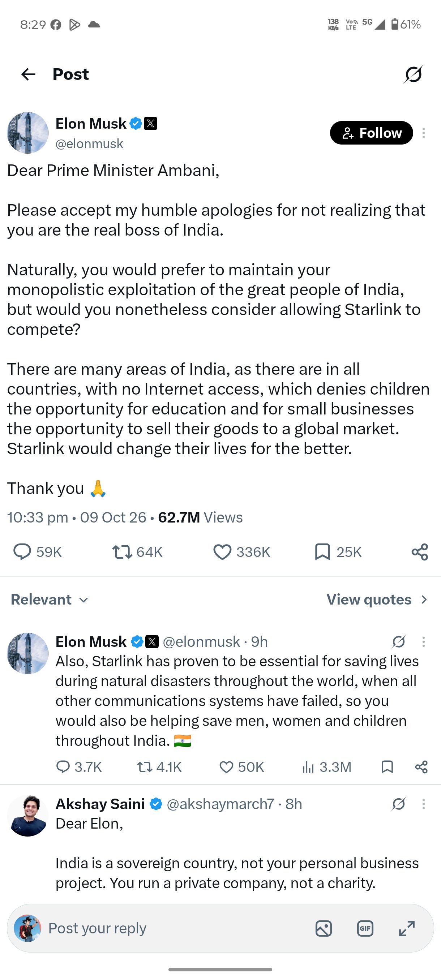Open the Relevant sort dropdown
This screenshot has height=980, width=441.
coord(50,599)
